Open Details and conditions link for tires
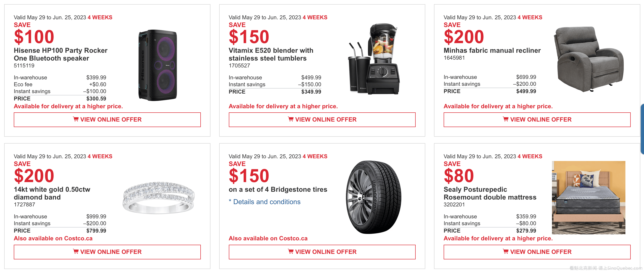The height and width of the screenshot is (272, 644). 266,202
